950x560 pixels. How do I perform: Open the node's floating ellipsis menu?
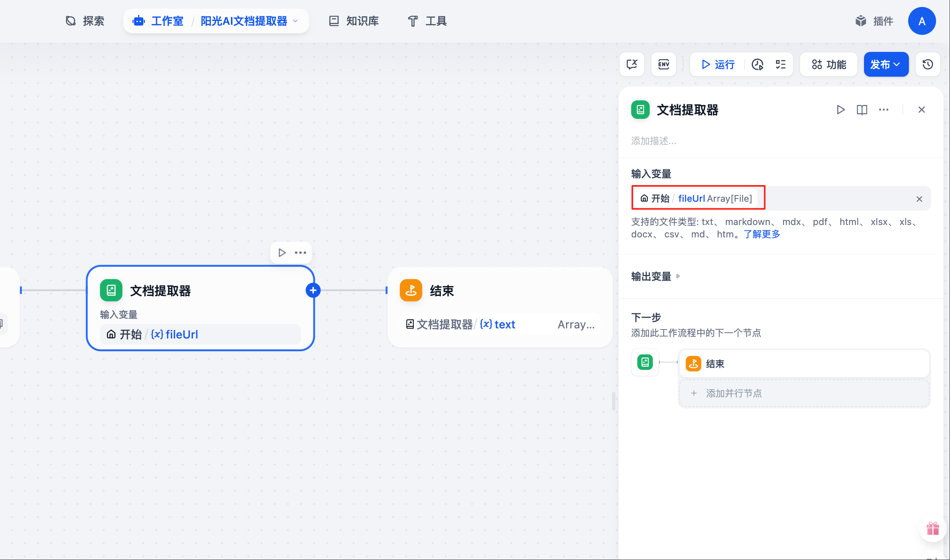(x=301, y=253)
